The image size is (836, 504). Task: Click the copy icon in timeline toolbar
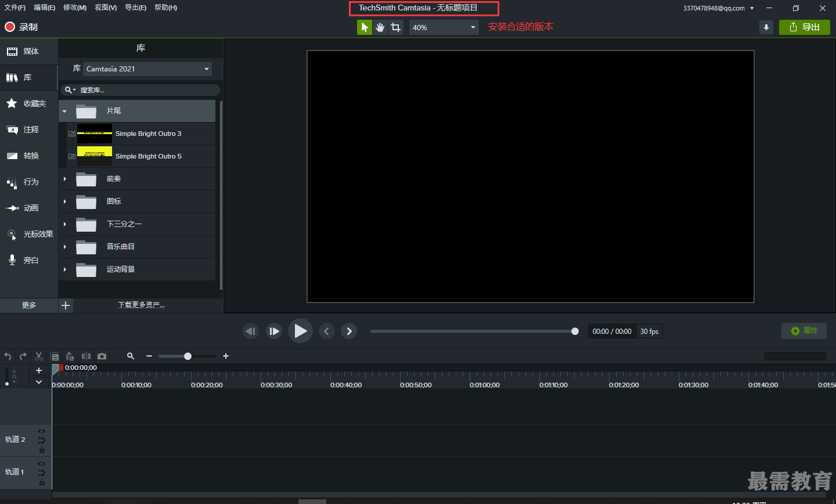(55, 357)
